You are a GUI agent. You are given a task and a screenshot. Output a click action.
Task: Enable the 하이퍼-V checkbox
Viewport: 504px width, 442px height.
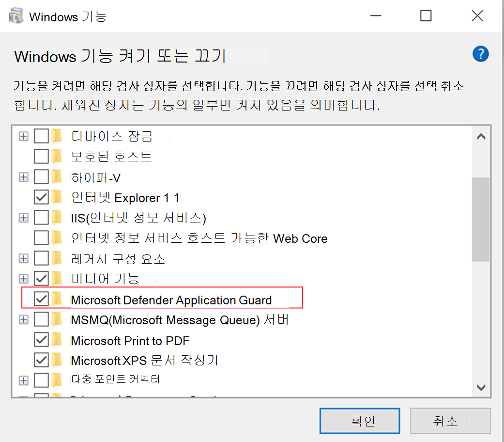point(41,177)
